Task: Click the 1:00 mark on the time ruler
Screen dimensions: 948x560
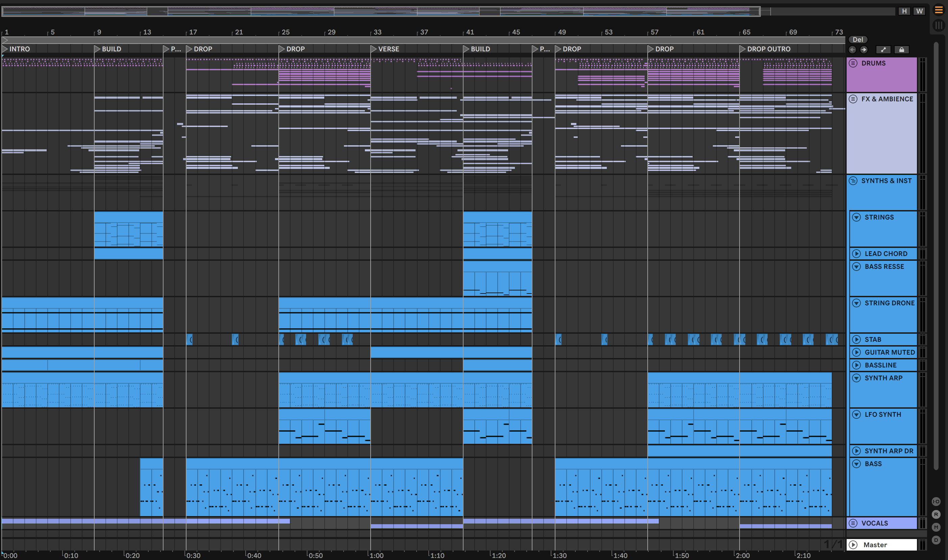Action: tap(376, 555)
